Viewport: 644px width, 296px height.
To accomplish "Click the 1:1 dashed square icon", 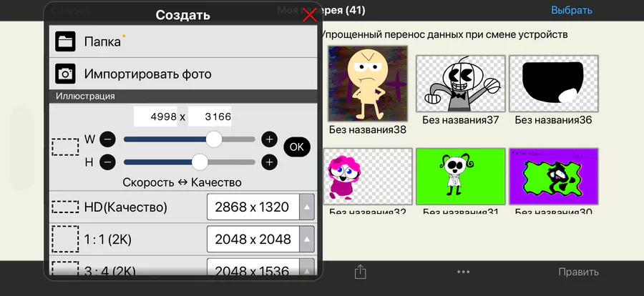I will click(65, 239).
